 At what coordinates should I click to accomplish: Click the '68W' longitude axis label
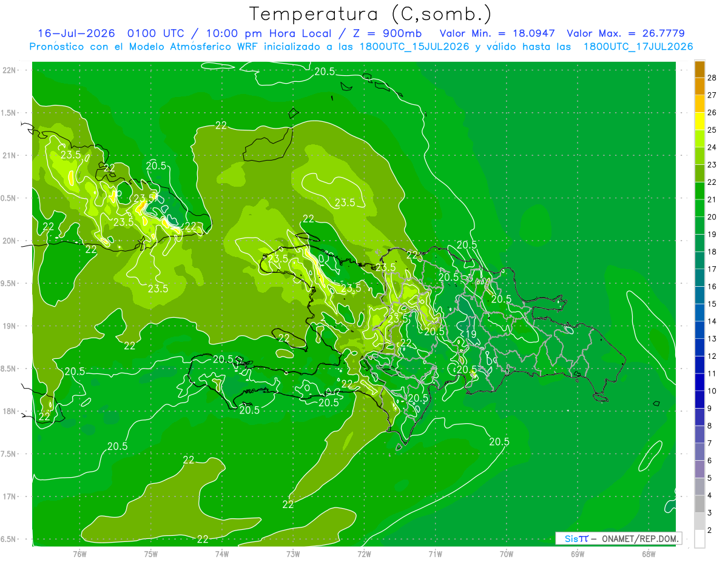pyautogui.click(x=649, y=554)
